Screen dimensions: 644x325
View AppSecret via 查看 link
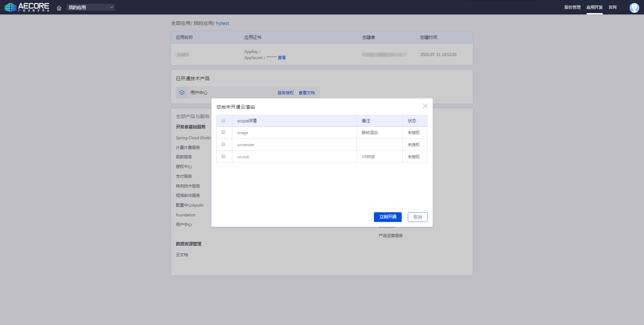pyautogui.click(x=282, y=58)
